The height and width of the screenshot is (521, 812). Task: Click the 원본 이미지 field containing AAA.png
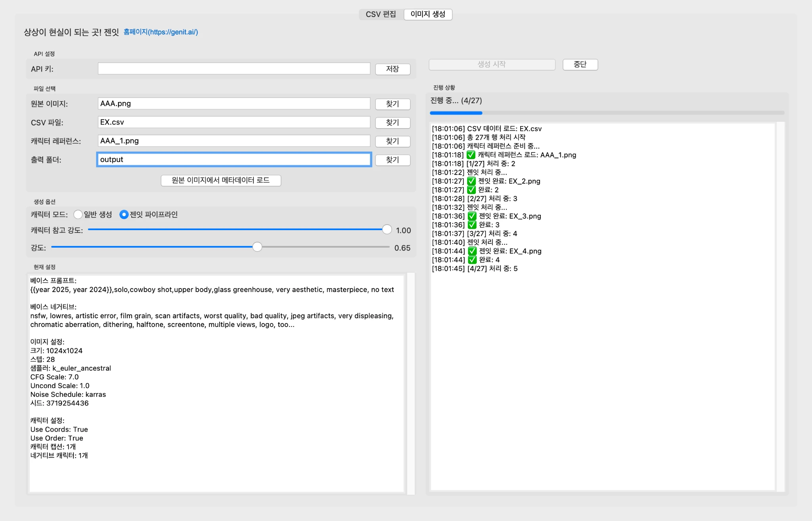tap(234, 104)
